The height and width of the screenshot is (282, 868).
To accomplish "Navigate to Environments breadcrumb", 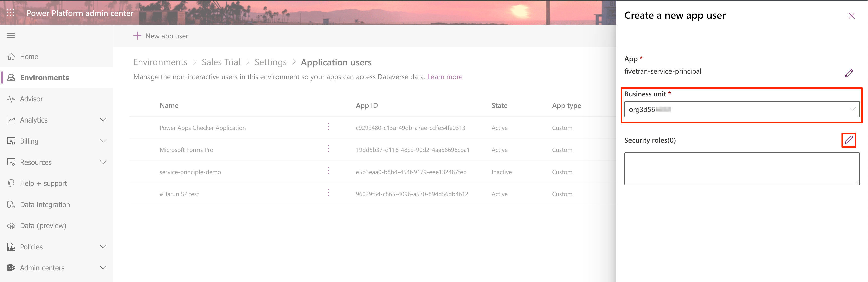I will 160,62.
